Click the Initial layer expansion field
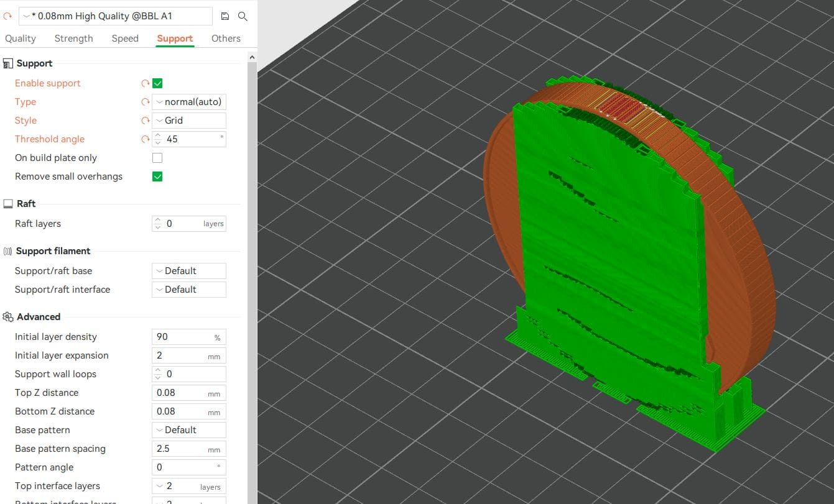Image resolution: width=834 pixels, height=504 pixels. coord(189,355)
